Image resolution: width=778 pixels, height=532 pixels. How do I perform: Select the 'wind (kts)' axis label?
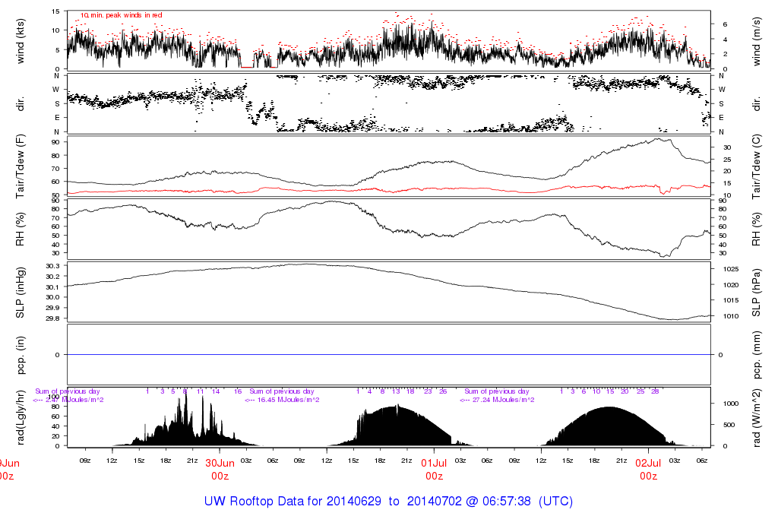coord(21,41)
